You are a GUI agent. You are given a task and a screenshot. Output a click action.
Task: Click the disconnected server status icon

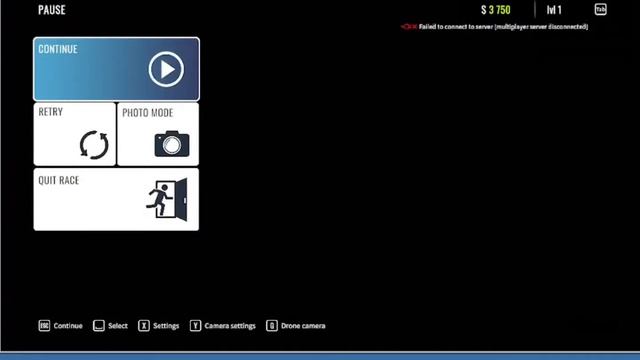409,27
